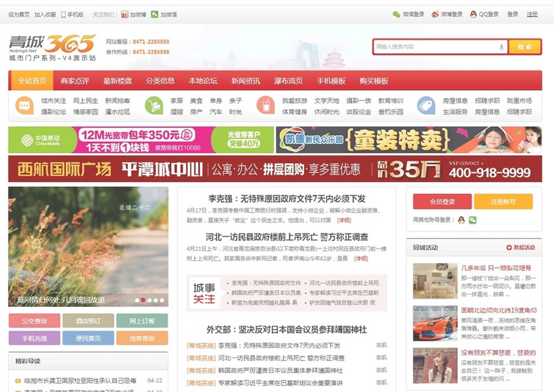
Task: Click the grass path slideshow image
Action: click(89, 247)
